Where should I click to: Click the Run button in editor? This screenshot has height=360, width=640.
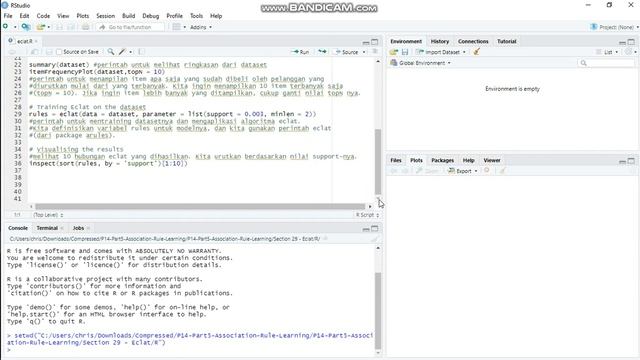pos(300,52)
